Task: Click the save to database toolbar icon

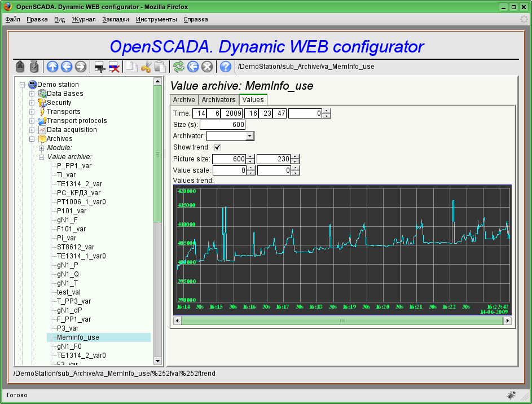Action: tap(34, 67)
